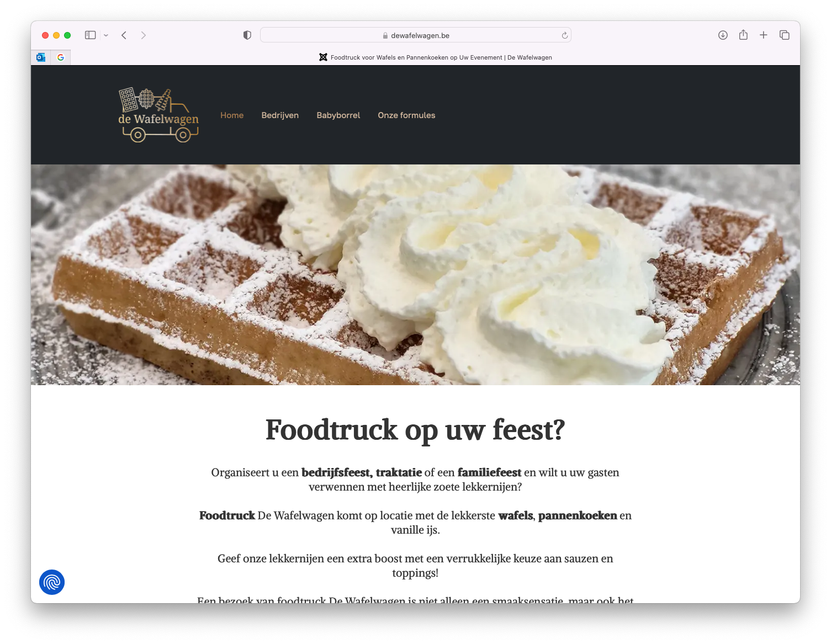This screenshot has width=831, height=644.
Task: Open the Babyborrel menu link
Action: 338,115
